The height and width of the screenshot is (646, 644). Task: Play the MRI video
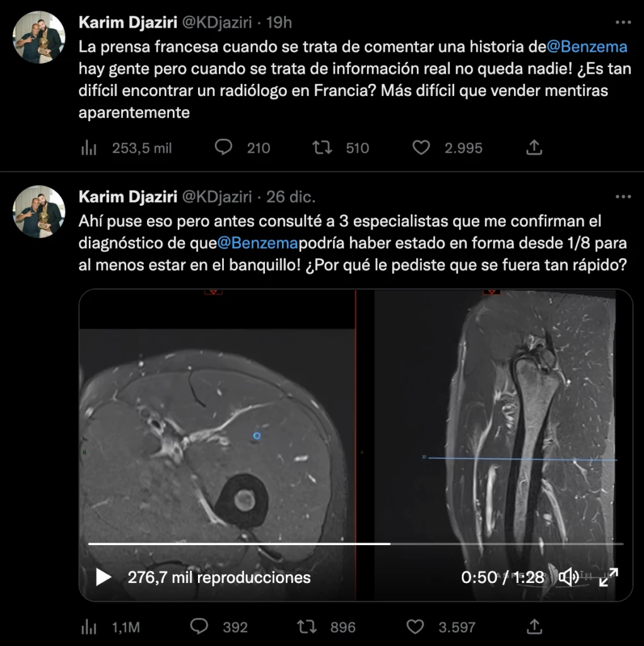click(x=103, y=577)
